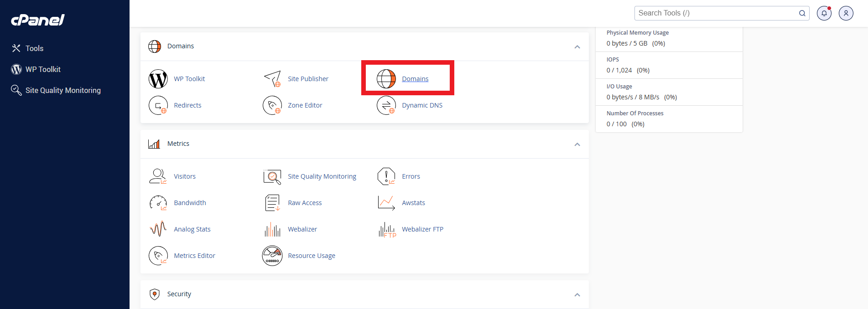Screen dimensions: 868x309
Task: Collapse the Metrics section chevron
Action: pyautogui.click(x=577, y=144)
